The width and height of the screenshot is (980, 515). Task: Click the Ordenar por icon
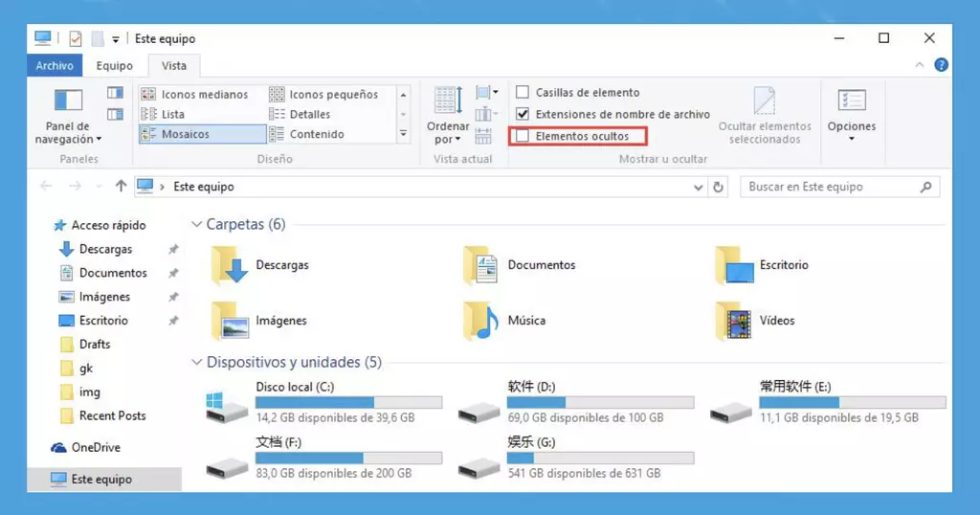pyautogui.click(x=448, y=101)
